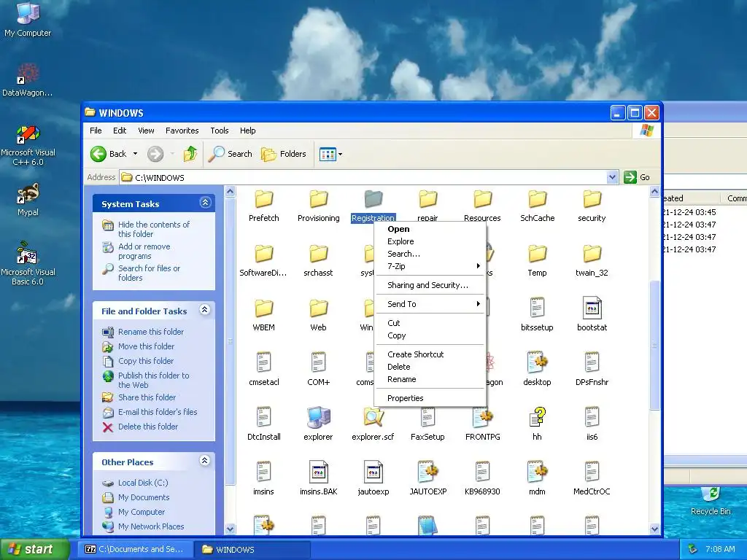This screenshot has width=747, height=560.
Task: Open Microsoft Visual C++ 6.0 desktop shortcut
Action: pyautogui.click(x=28, y=146)
